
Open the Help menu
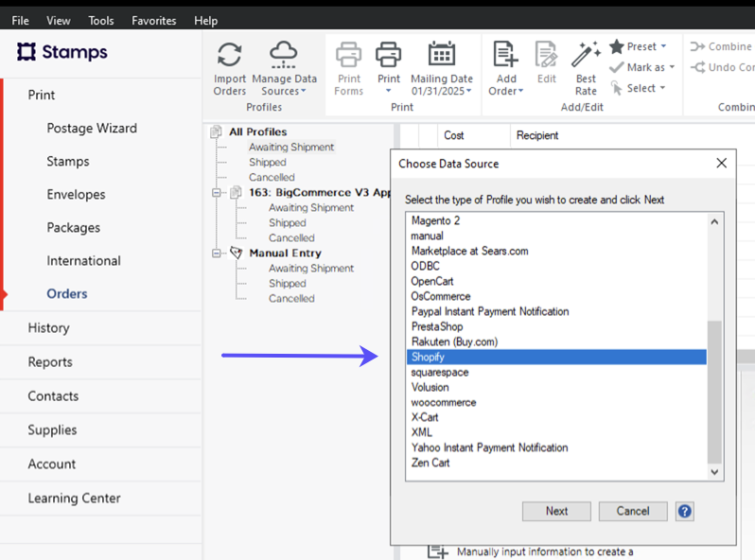[x=206, y=21]
